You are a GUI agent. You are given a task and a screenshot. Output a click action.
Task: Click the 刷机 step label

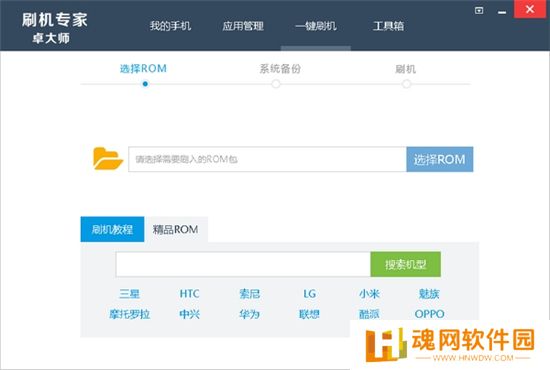(405, 69)
